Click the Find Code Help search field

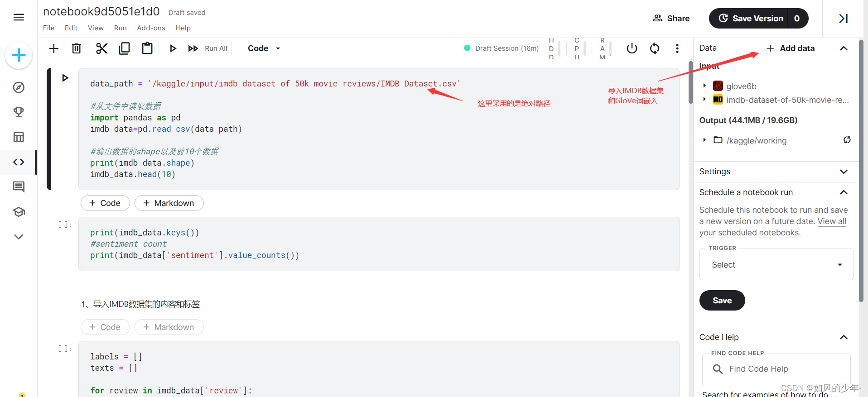pyautogui.click(x=776, y=369)
